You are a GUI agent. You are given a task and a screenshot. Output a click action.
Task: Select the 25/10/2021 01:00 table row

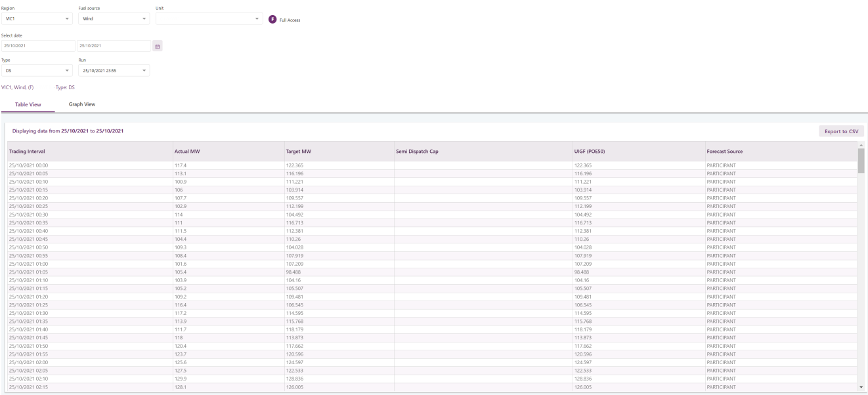point(431,264)
